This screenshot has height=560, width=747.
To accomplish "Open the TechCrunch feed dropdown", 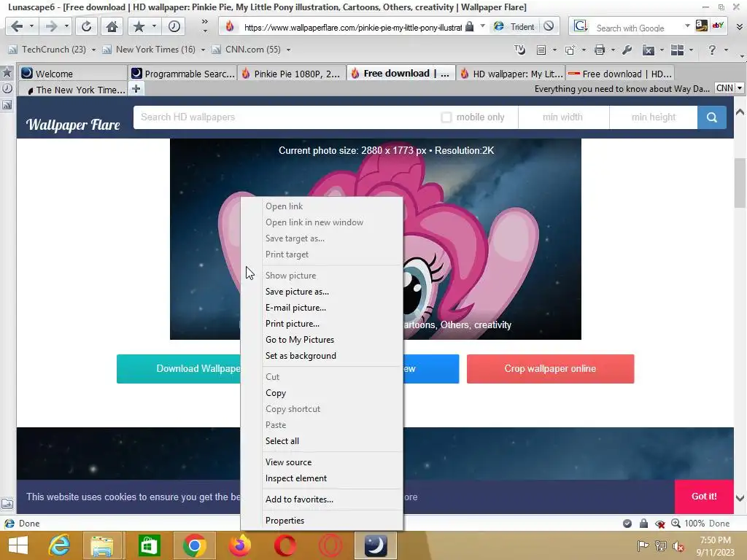I will click(93, 50).
